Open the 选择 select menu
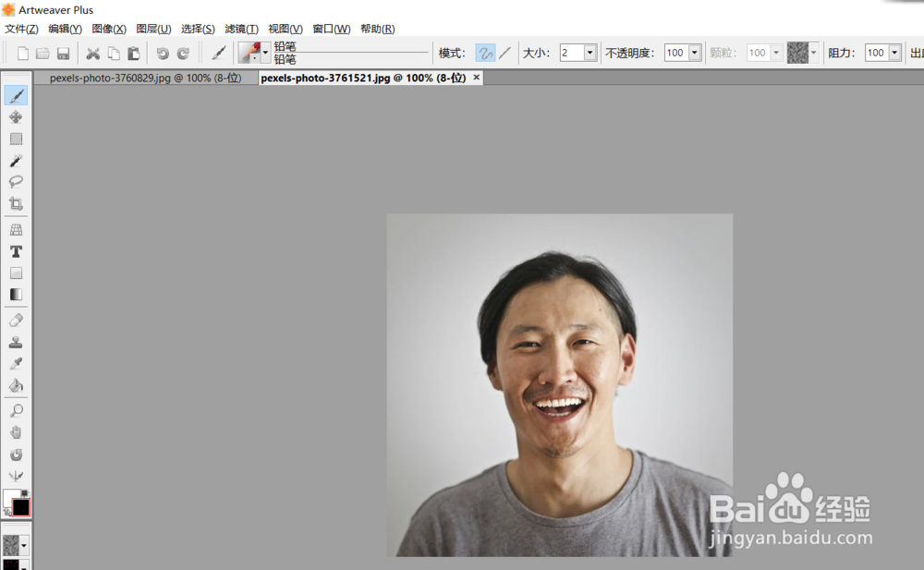The height and width of the screenshot is (570, 924). coord(198,29)
